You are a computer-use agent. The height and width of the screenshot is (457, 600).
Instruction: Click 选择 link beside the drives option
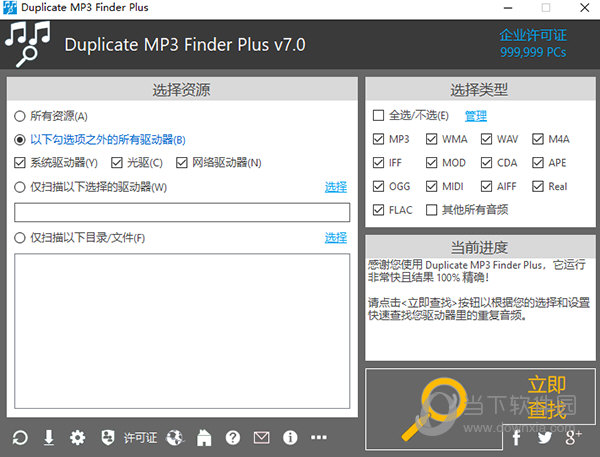[x=336, y=187]
